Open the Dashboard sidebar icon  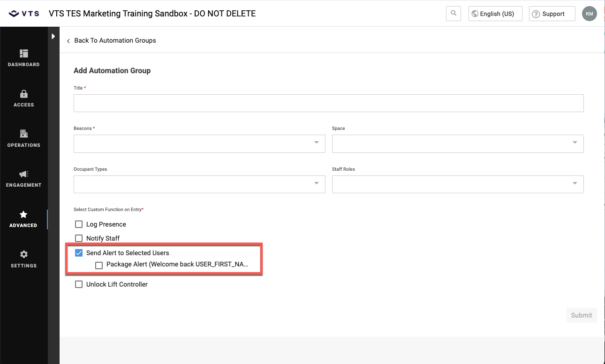click(24, 53)
